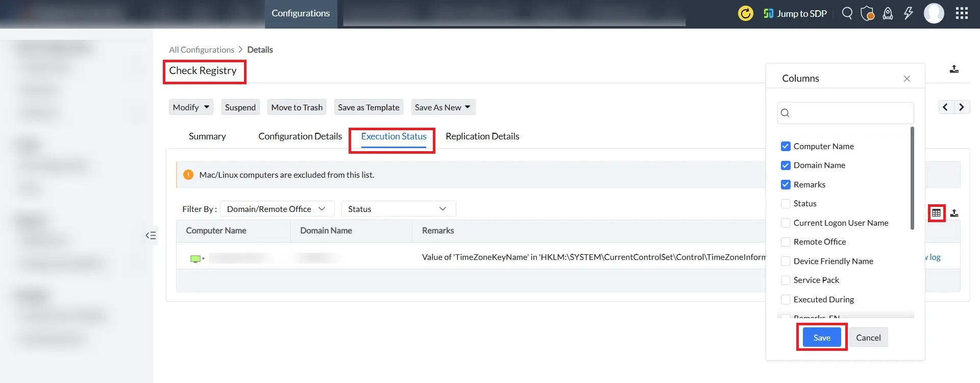
Task: Go to next configuration arrow
Action: tap(962, 107)
